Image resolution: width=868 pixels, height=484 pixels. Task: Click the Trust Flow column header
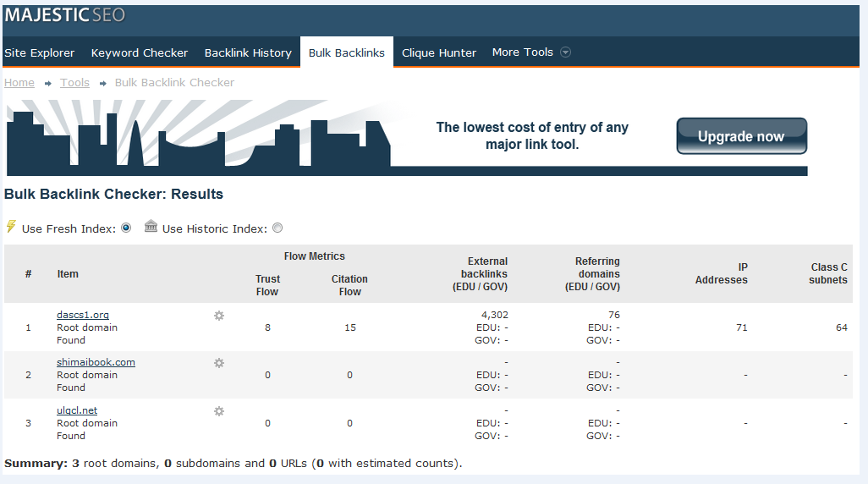[x=267, y=285]
